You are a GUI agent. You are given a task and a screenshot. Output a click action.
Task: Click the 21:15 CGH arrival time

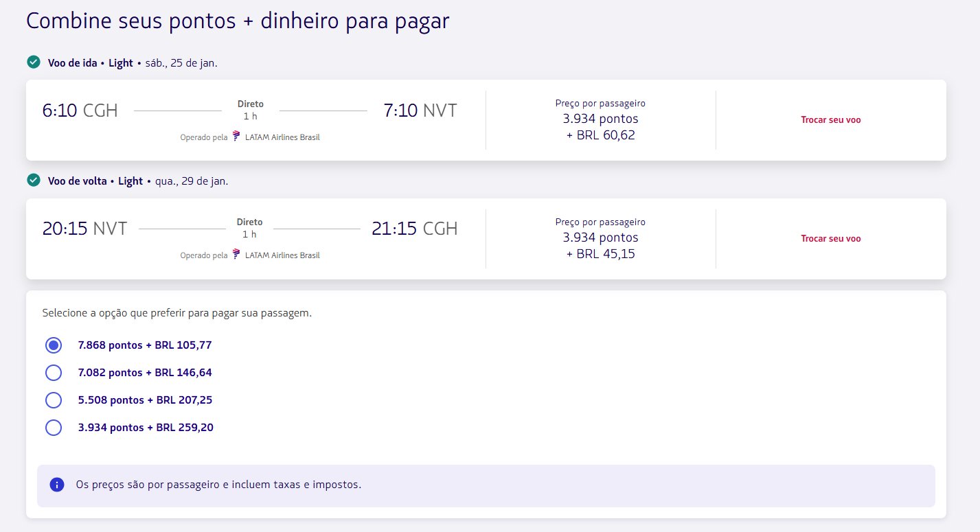pos(415,229)
